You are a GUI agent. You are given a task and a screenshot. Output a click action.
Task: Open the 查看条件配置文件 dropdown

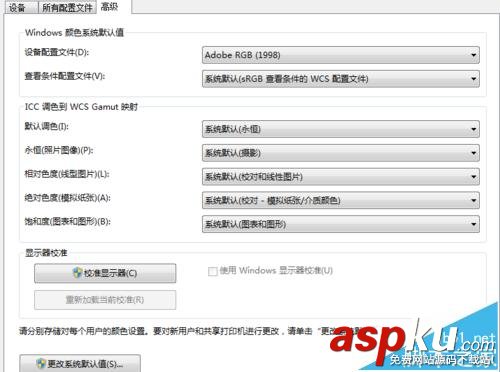341,79
